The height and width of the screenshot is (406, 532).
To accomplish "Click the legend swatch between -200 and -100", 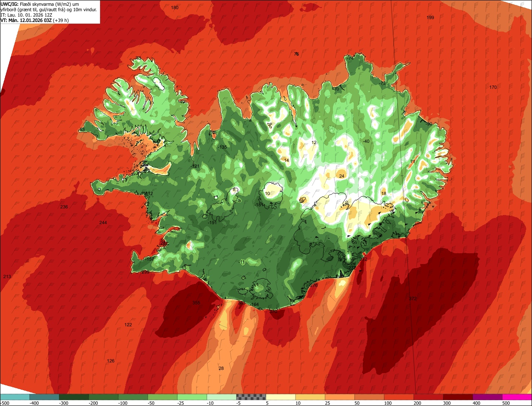I will [x=103, y=396].
